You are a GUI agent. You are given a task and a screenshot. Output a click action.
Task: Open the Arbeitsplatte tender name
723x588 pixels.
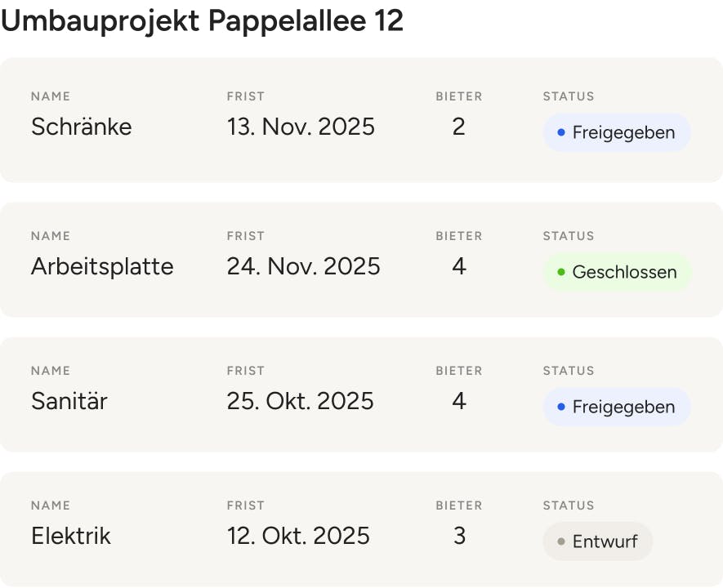click(x=102, y=266)
